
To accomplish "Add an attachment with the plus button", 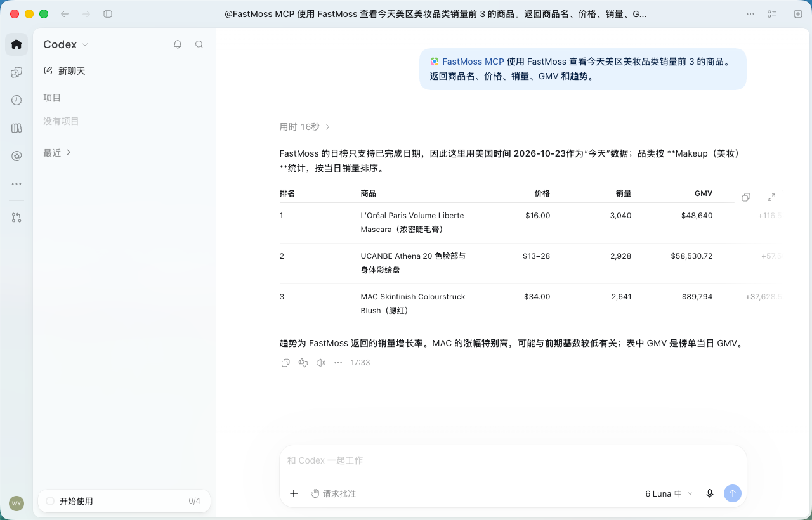I will coord(294,493).
